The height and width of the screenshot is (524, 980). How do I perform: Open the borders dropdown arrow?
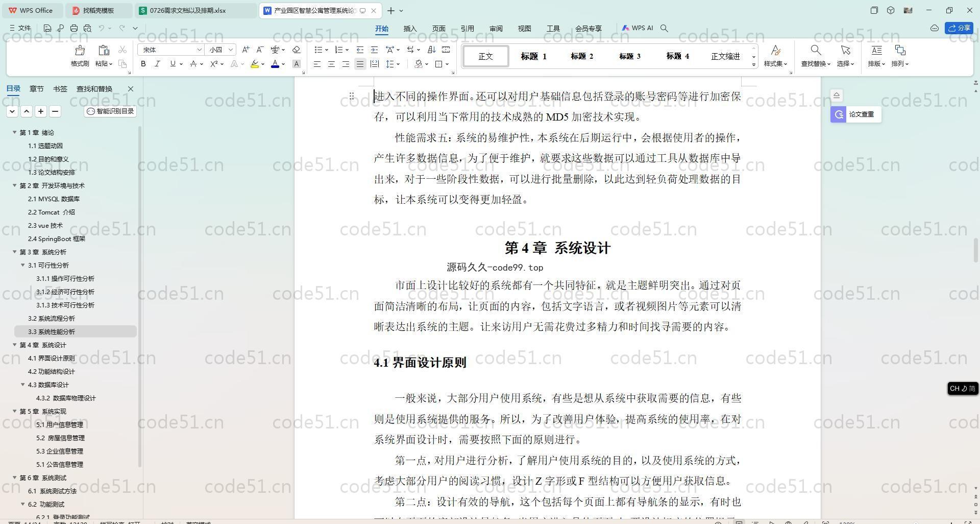447,64
